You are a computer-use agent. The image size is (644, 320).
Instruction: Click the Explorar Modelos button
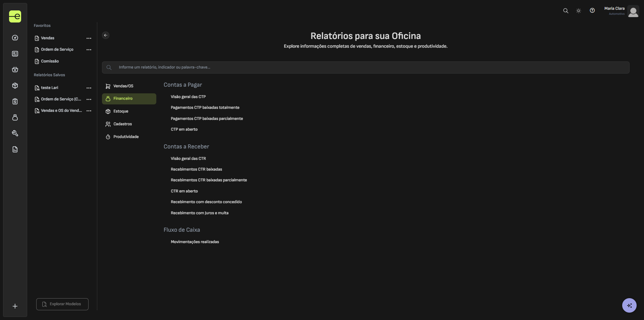click(x=62, y=304)
